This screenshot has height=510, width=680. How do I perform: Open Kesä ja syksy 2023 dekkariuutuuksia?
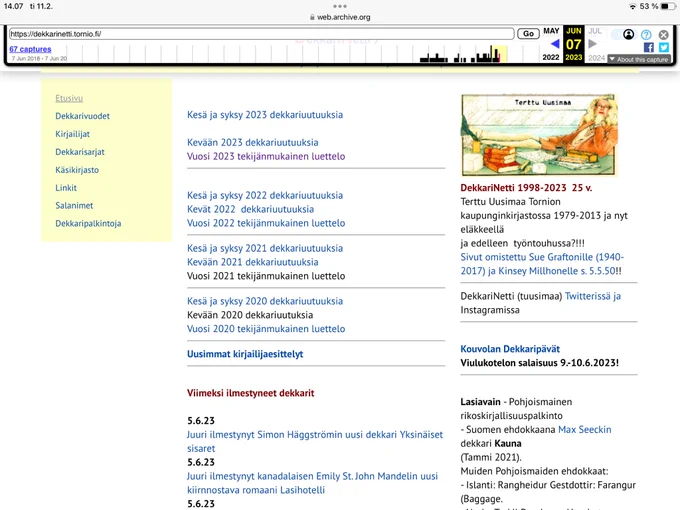click(265, 115)
